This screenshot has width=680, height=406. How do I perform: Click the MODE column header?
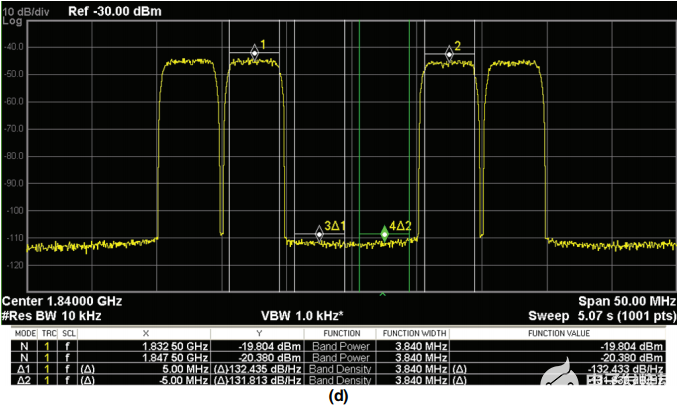[25, 334]
